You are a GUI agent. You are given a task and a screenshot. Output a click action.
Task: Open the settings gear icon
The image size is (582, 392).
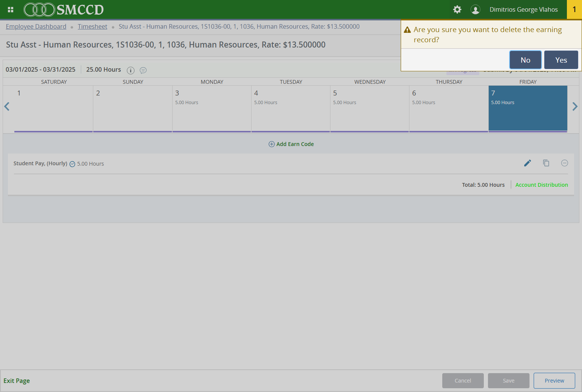point(457,9)
